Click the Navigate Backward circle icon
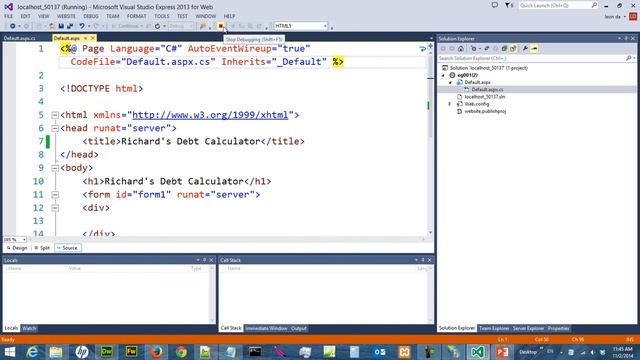Image resolution: width=640 pixels, height=360 pixels. pos(13,26)
